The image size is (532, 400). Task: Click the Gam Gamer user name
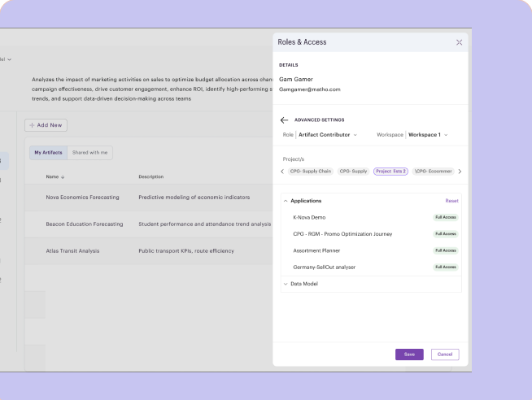(x=296, y=80)
